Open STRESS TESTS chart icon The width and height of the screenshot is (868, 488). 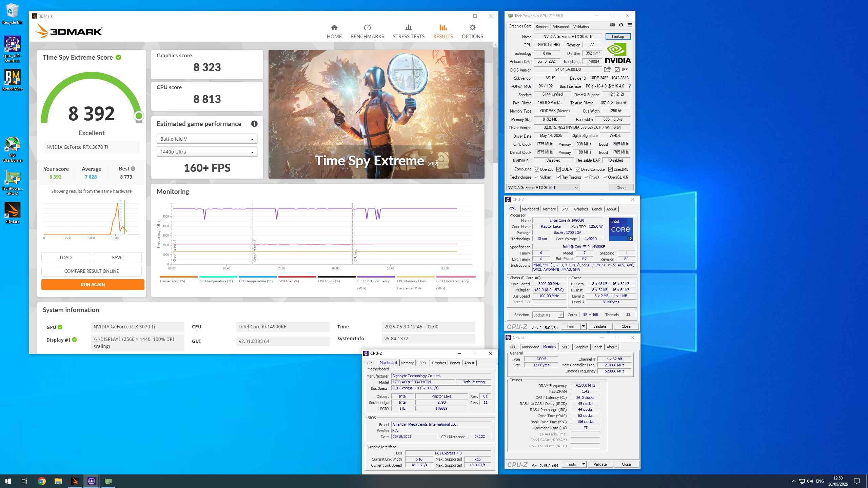(x=408, y=27)
